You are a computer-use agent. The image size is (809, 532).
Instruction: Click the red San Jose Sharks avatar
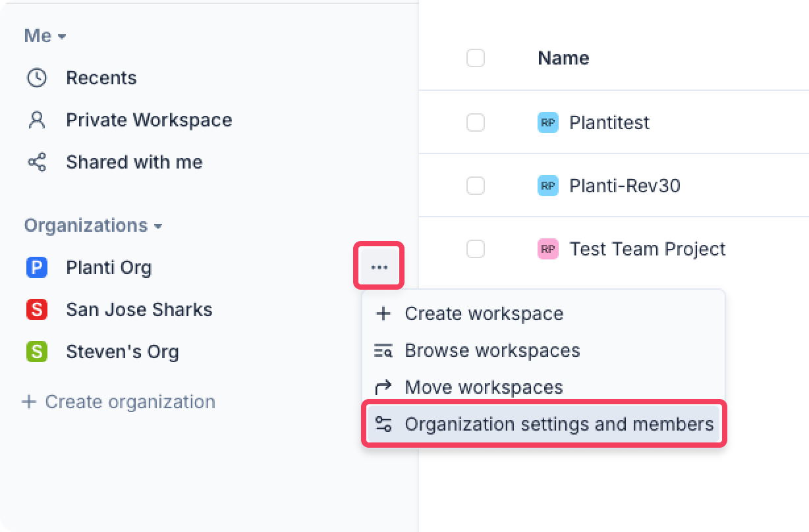click(x=37, y=309)
